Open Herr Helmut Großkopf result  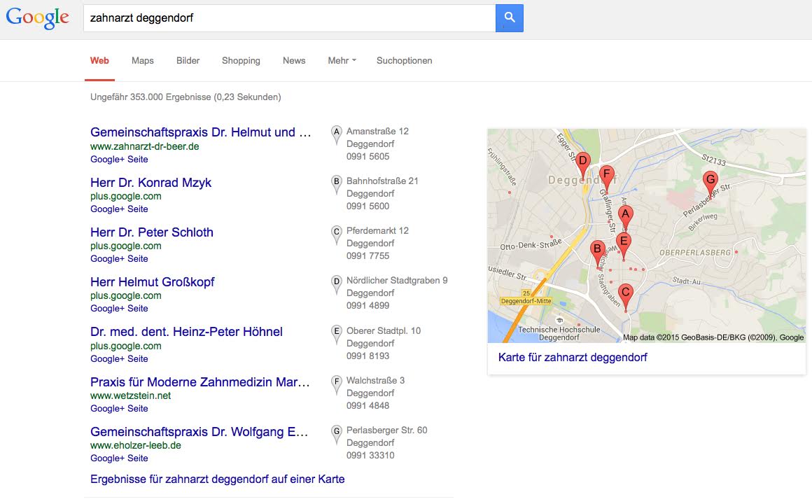(153, 282)
